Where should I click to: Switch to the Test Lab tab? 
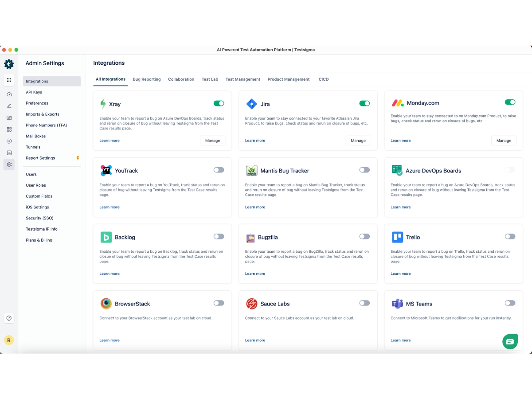210,79
